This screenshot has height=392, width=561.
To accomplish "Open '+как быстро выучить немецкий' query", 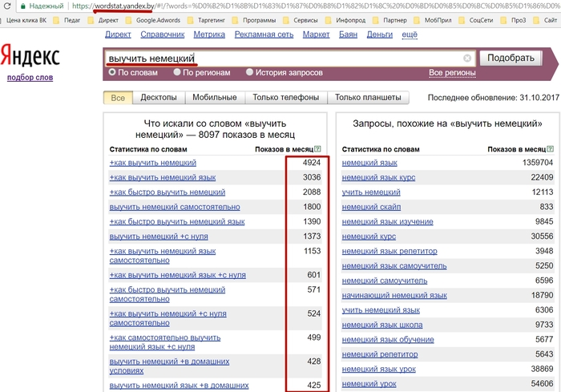I will (167, 192).
